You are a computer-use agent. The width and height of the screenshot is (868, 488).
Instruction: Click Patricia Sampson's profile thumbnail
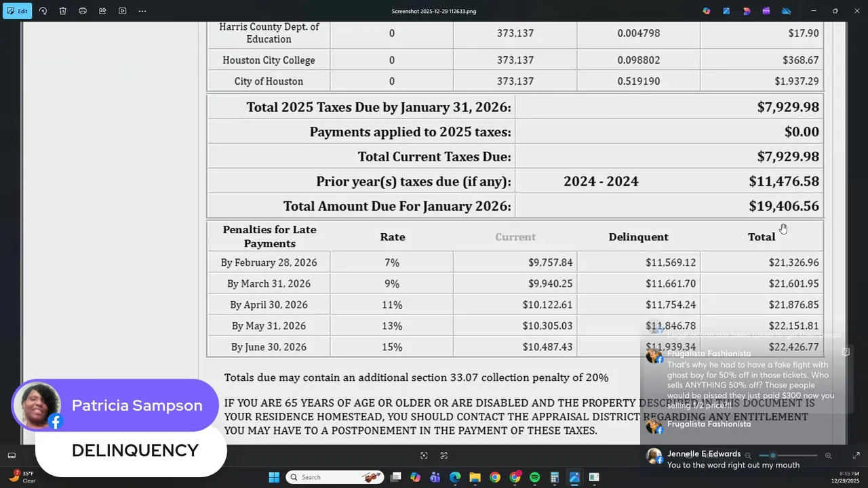click(37, 405)
